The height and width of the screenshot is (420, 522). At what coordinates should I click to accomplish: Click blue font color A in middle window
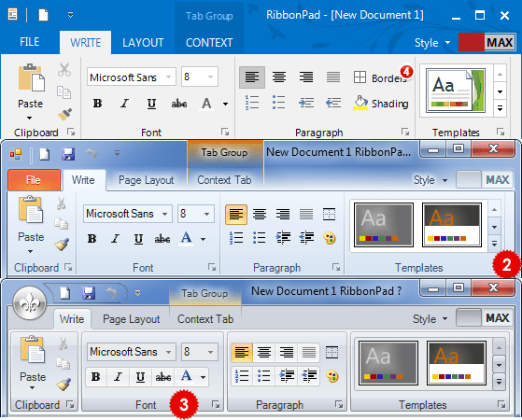coord(186,239)
